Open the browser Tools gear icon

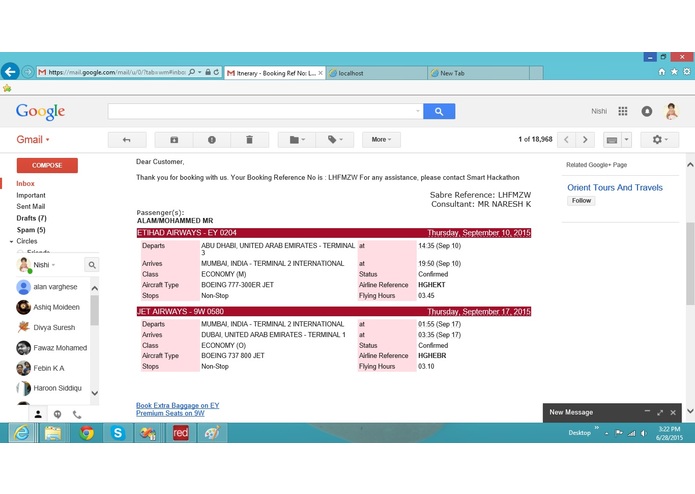pos(687,72)
